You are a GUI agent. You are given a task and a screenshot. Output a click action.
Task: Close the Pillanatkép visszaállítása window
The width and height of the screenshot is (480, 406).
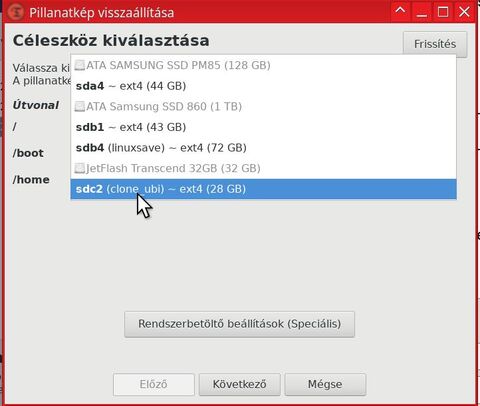pyautogui.click(x=464, y=12)
